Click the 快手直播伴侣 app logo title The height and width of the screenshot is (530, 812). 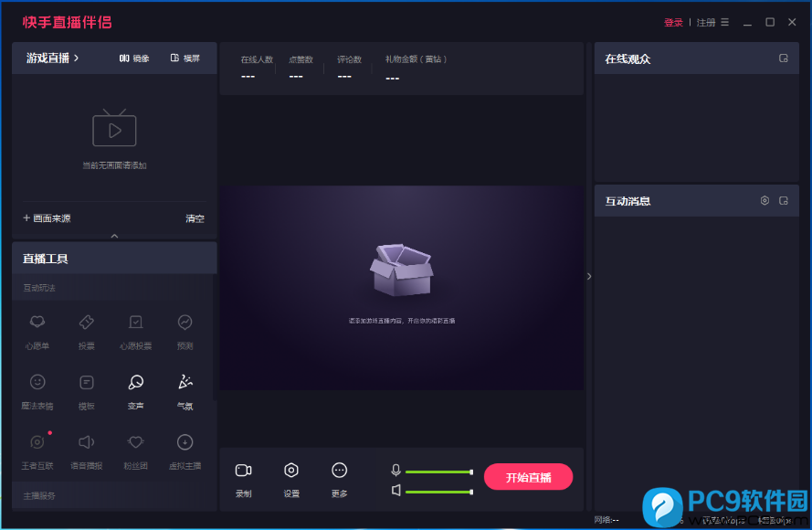68,22
